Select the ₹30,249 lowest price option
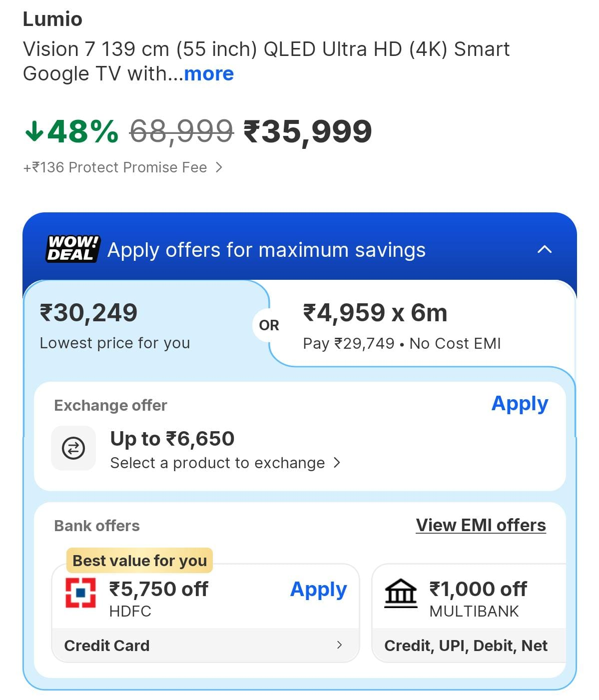 pos(115,325)
